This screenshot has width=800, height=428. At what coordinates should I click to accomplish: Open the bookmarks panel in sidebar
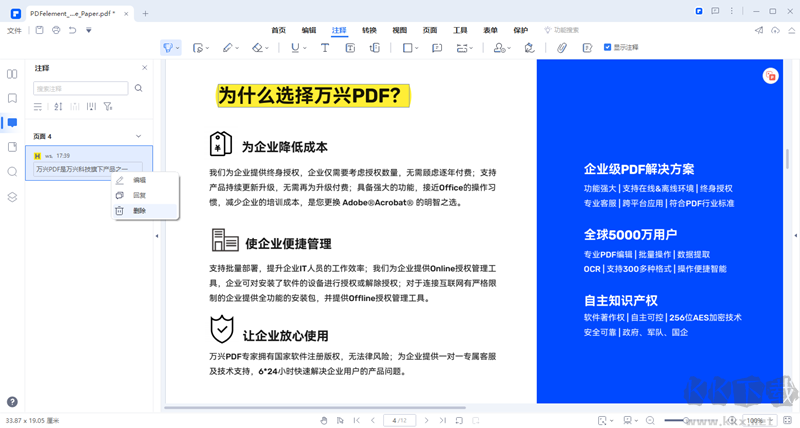12,98
